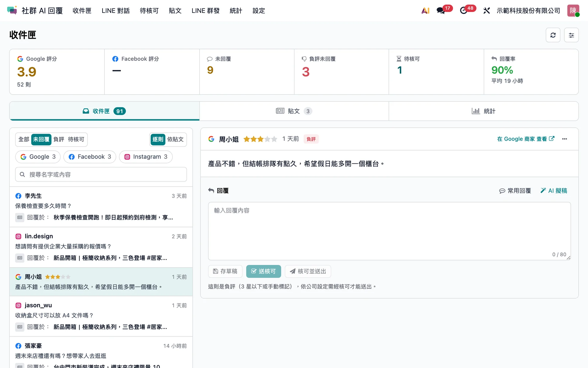Viewport: 588px width, 368px height.
Task: Open the AI assistant icon in top bar
Action: [425, 11]
